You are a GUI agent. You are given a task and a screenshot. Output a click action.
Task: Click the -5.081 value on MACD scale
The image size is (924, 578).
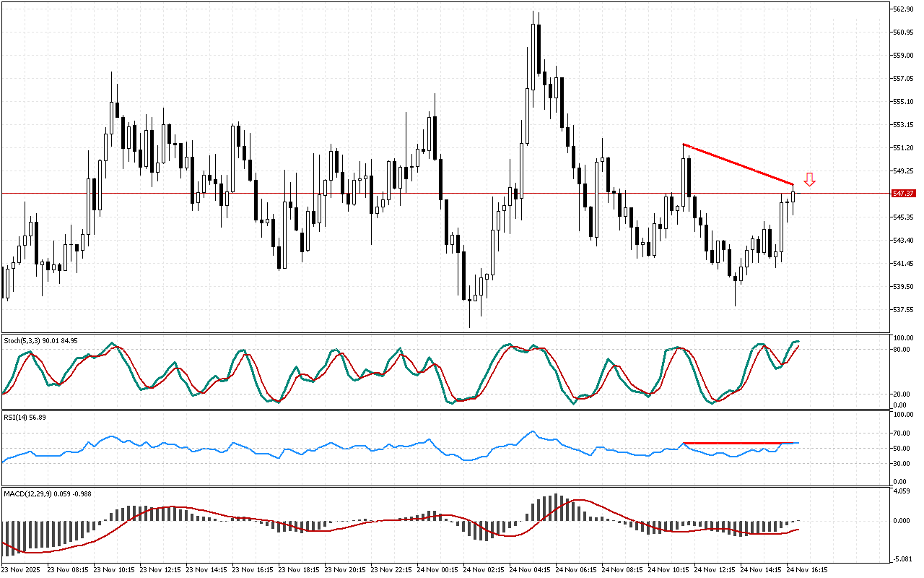902,557
